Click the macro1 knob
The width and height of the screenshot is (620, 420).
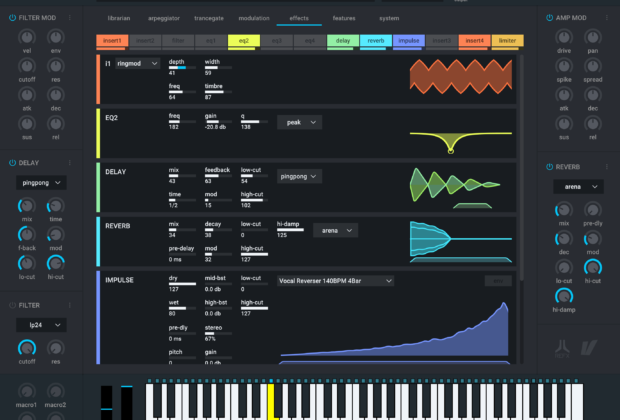[x=27, y=392]
